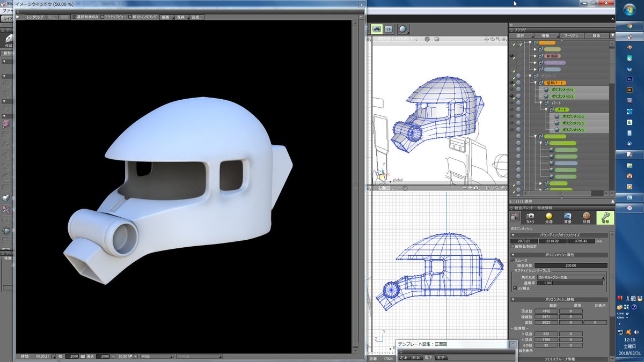Image resolution: width=644 pixels, height=362 pixels.
Task: Open the 検索 tab in browser
Action: [596, 35]
